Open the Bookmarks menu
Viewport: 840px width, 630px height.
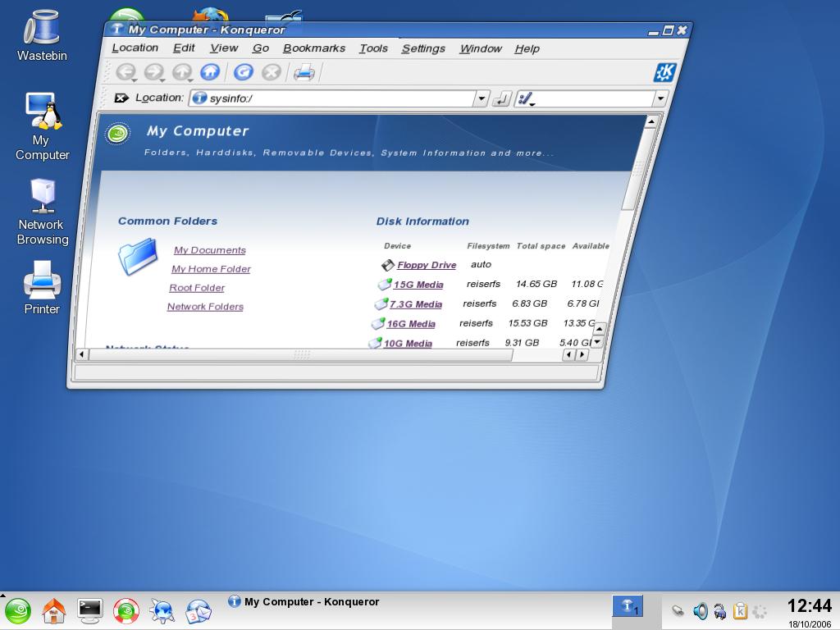tap(314, 48)
